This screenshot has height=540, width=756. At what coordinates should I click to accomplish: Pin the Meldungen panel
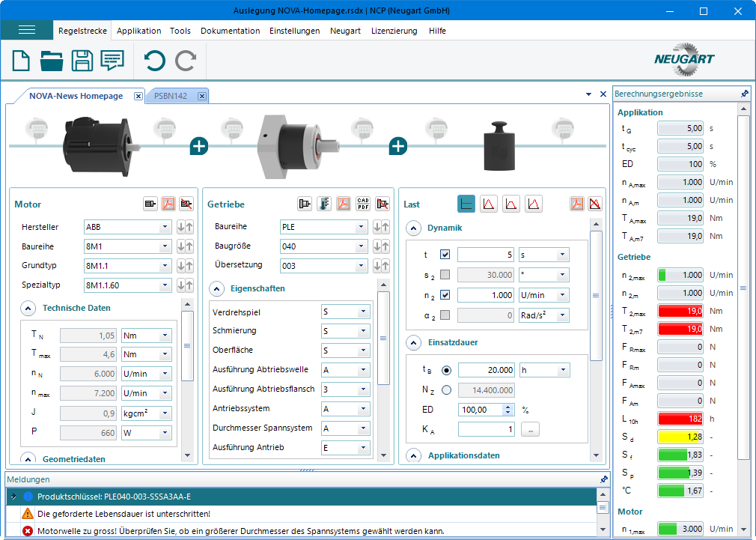pos(603,479)
